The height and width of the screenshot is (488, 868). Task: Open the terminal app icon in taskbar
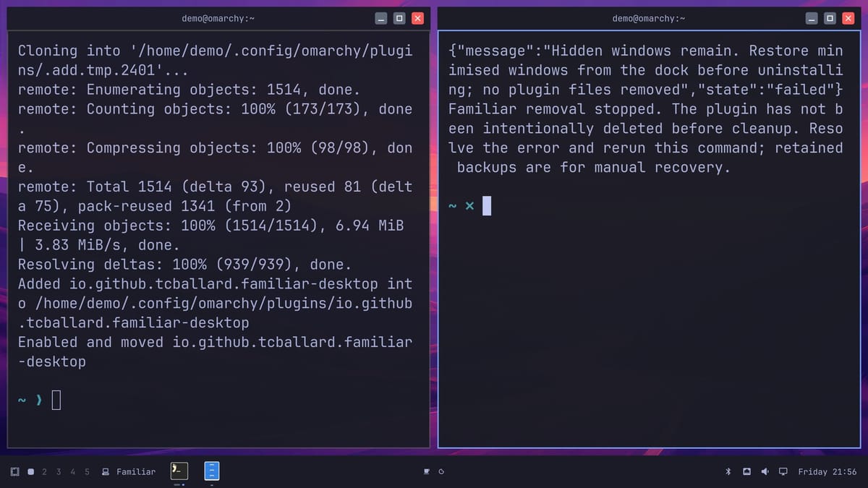[x=179, y=471]
